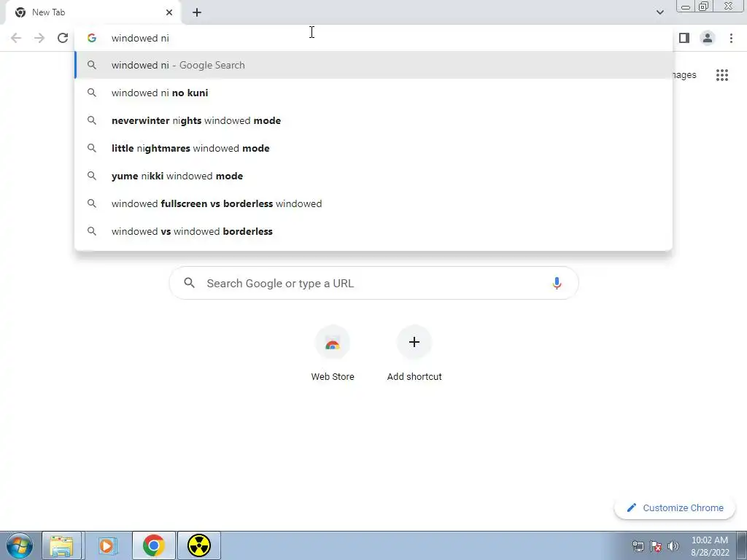Choose 'windowed ni no kuni' suggestion
Image resolution: width=747 pixels, height=560 pixels.
coord(373,93)
